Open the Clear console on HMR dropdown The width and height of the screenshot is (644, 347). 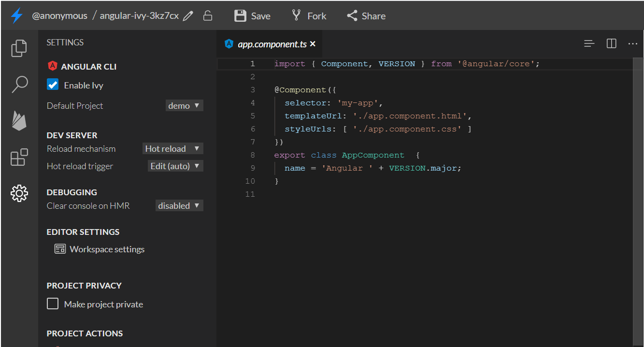[x=179, y=205]
